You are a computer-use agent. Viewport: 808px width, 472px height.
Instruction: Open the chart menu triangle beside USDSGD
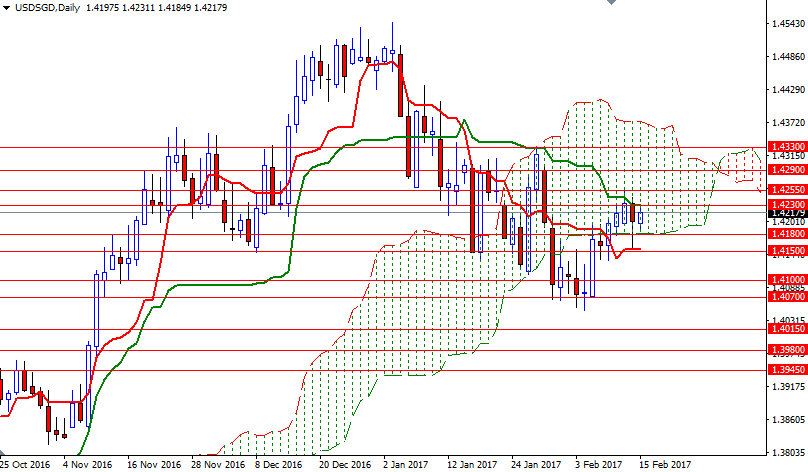pyautogui.click(x=6, y=8)
